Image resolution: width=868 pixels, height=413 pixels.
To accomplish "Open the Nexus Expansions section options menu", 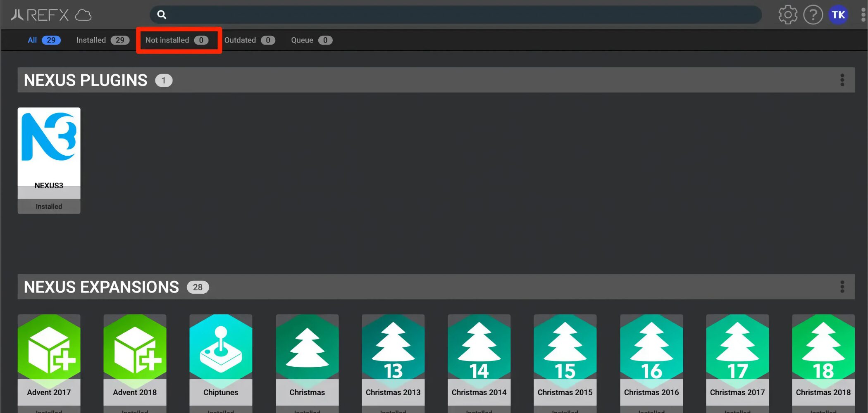I will 842,287.
